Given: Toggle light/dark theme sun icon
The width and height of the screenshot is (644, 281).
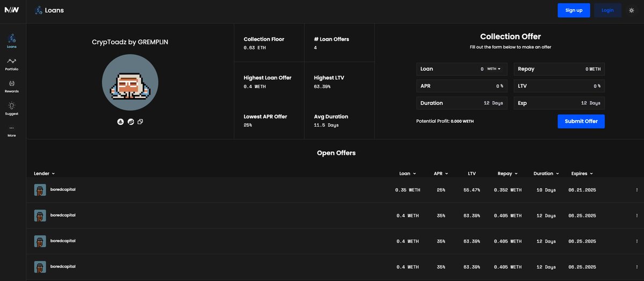Looking at the screenshot, I should point(631,10).
